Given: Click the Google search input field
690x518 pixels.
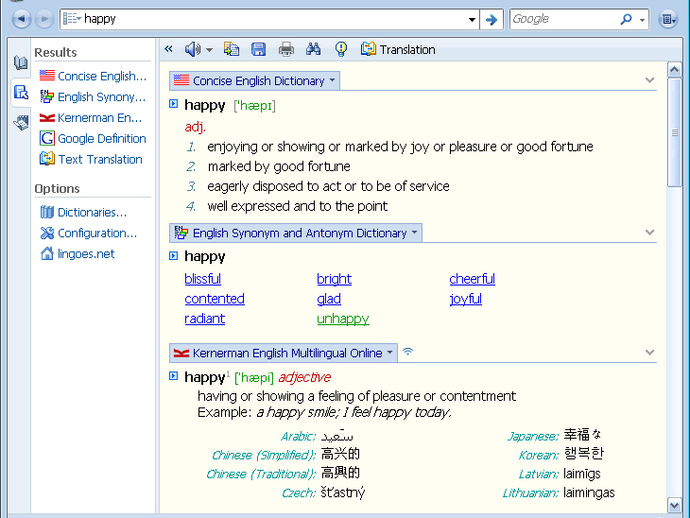Looking at the screenshot, I should coord(563,19).
